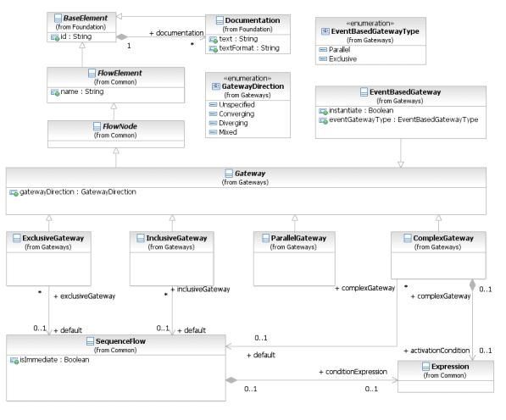Click the Gateway class icon
This screenshot has height=420, width=506.
(x=229, y=174)
